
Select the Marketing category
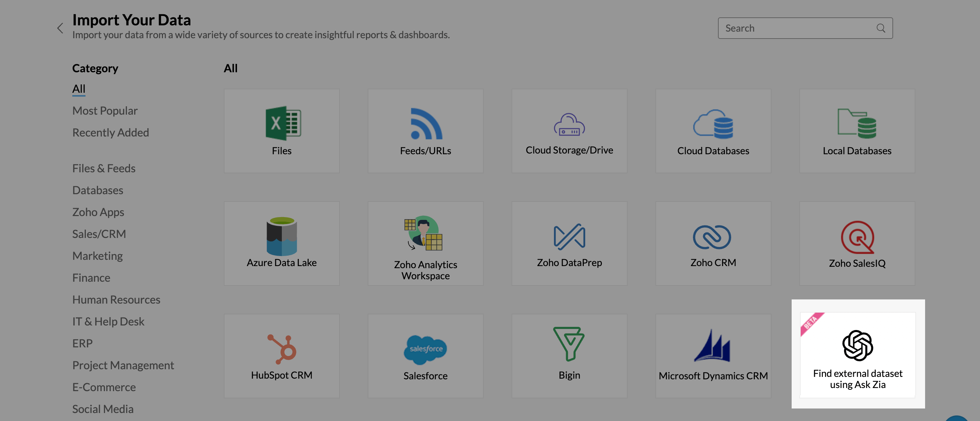97,256
